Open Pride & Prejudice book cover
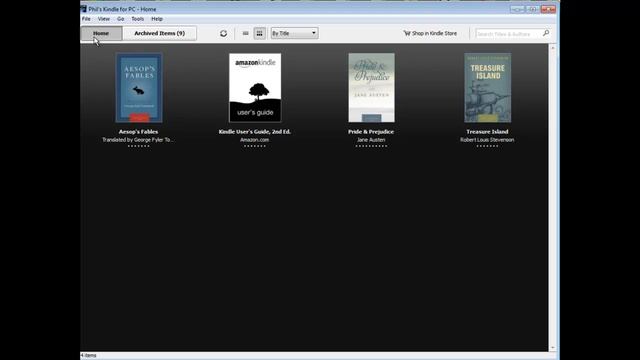 (x=371, y=87)
